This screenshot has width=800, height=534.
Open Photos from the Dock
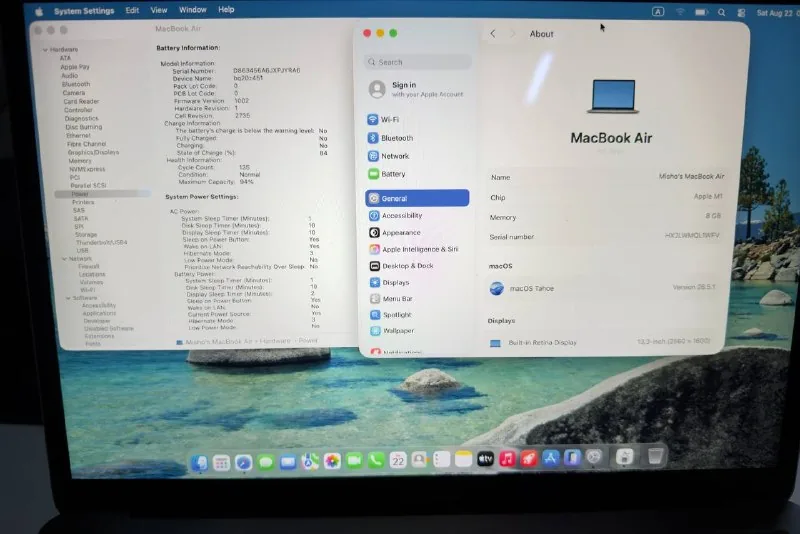point(332,462)
